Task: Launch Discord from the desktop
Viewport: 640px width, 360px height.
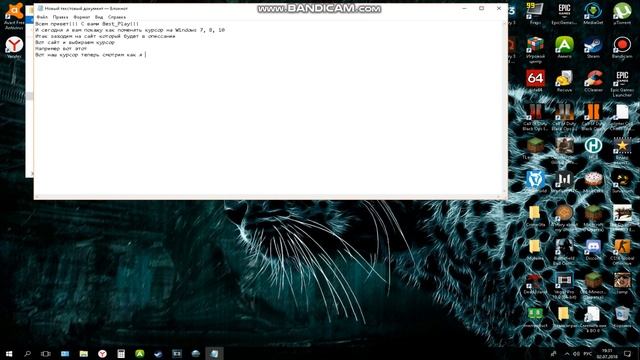Action: click(593, 249)
